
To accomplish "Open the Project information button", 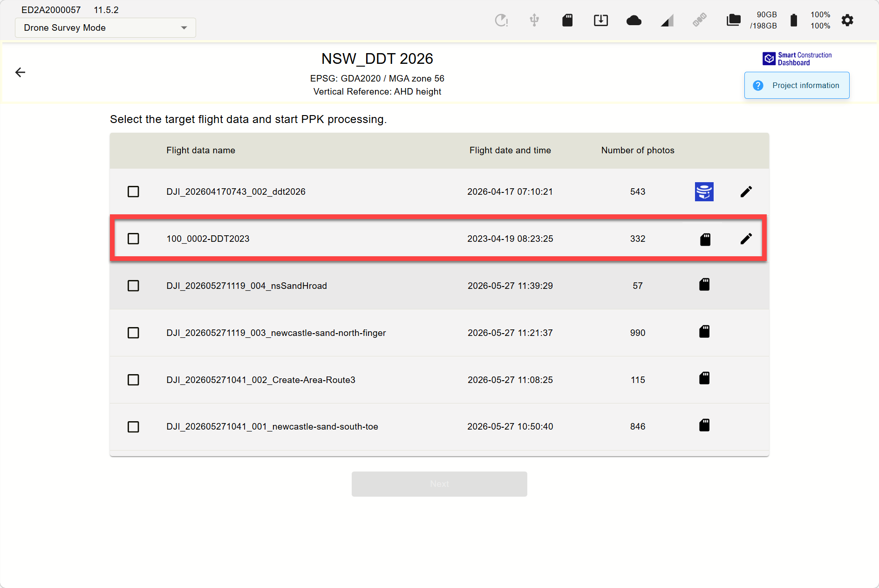I will 797,85.
